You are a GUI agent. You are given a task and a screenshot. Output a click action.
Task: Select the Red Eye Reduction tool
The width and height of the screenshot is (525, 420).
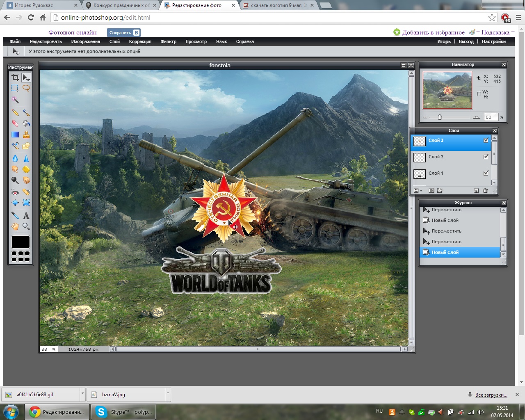[15, 192]
